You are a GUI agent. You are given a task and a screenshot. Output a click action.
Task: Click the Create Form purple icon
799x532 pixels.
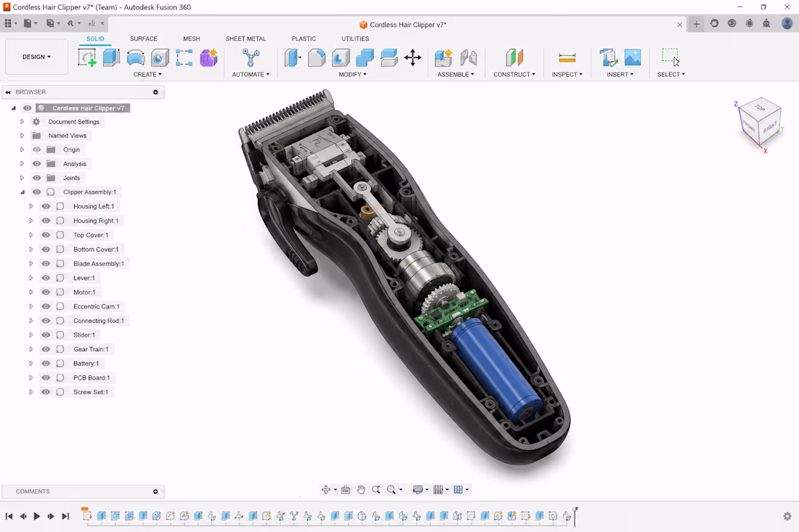pyautogui.click(x=208, y=57)
